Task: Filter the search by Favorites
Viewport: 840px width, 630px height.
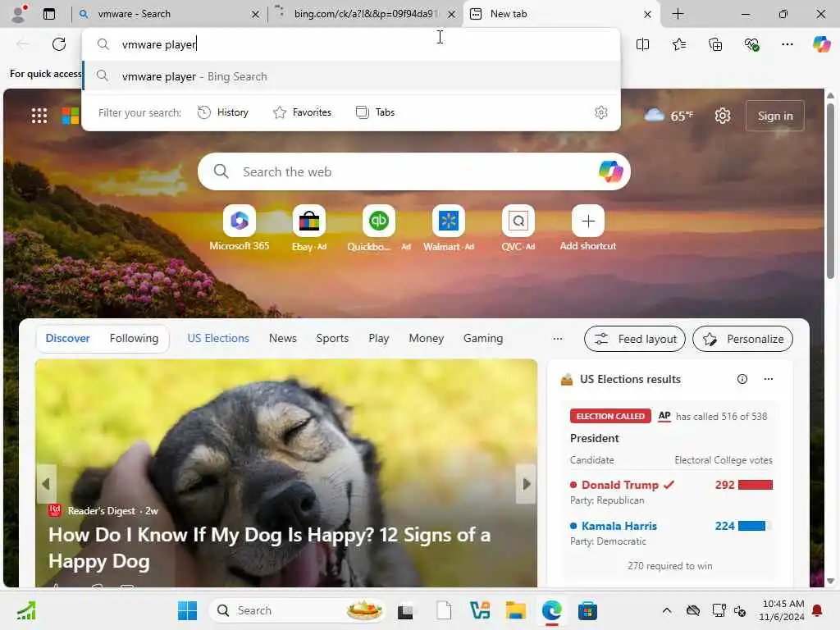Action: click(302, 112)
